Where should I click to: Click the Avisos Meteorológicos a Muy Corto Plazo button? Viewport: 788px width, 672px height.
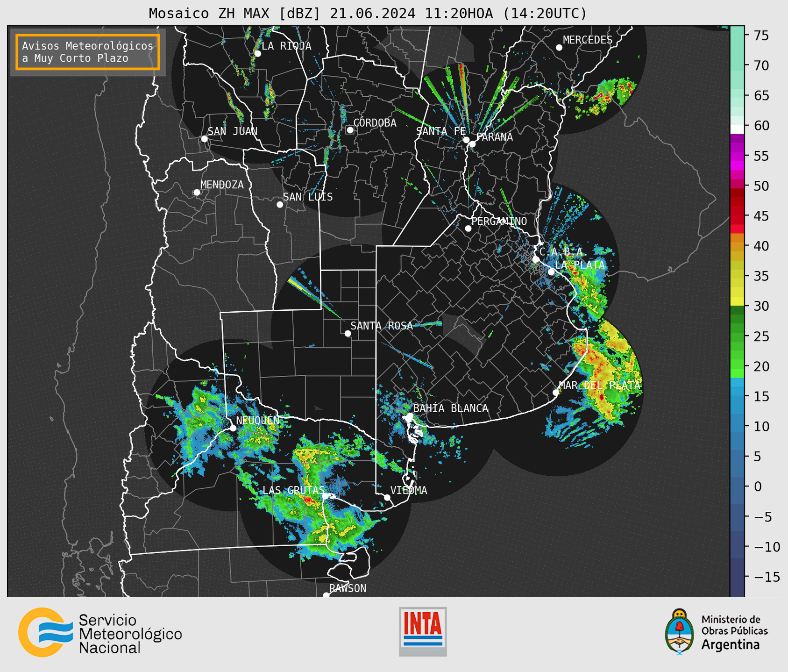88,52
